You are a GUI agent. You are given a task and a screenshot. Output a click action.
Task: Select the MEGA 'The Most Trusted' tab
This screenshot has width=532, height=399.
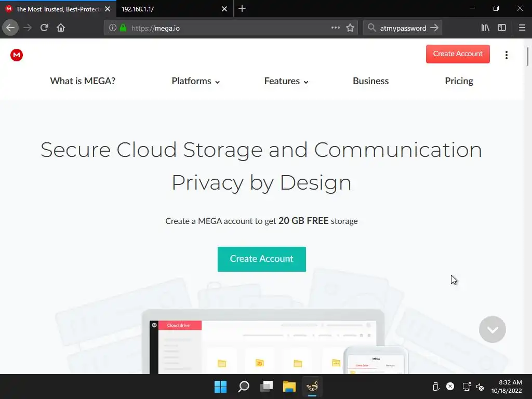pyautogui.click(x=58, y=9)
